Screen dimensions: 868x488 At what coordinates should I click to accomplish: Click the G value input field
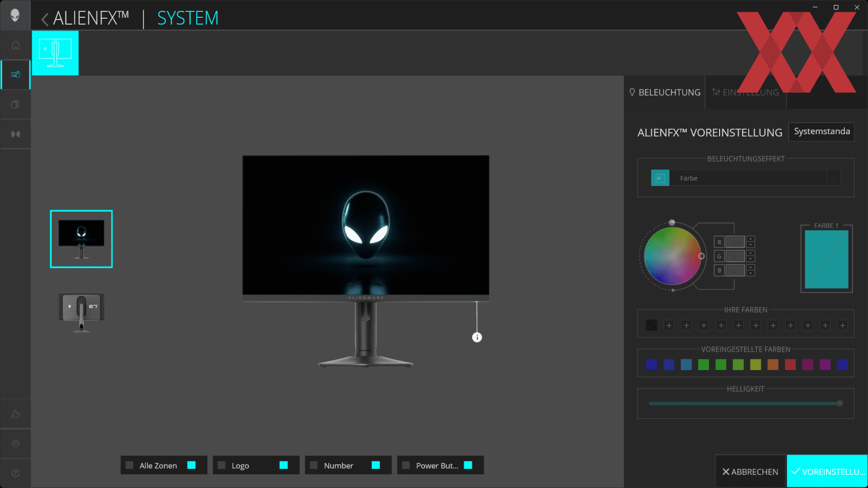735,256
